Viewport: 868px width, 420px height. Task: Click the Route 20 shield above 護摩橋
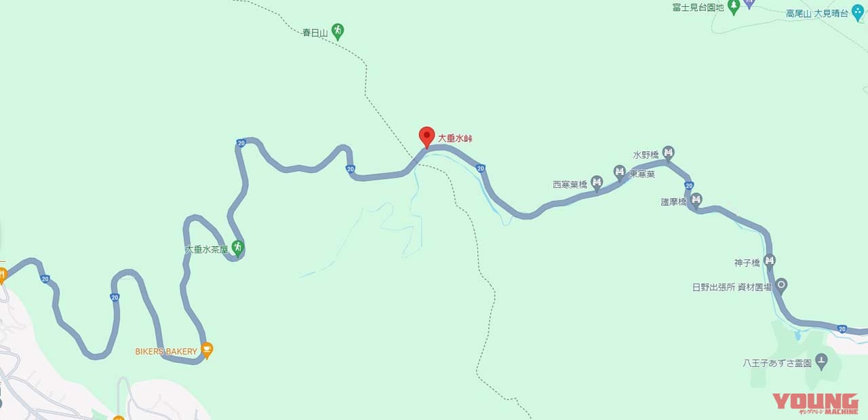click(689, 185)
